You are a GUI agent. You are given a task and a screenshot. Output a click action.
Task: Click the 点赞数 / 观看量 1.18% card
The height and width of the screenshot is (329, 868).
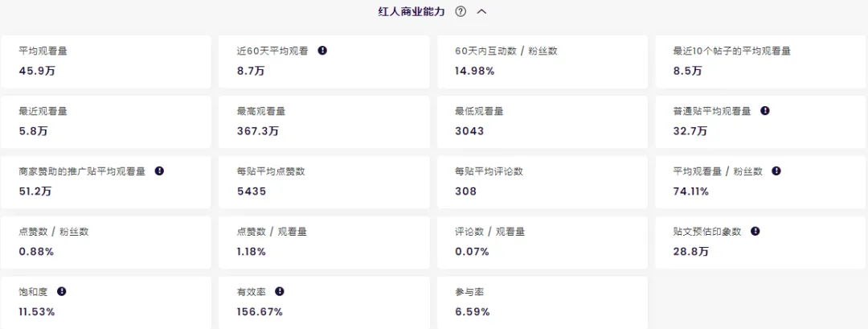[323, 242]
